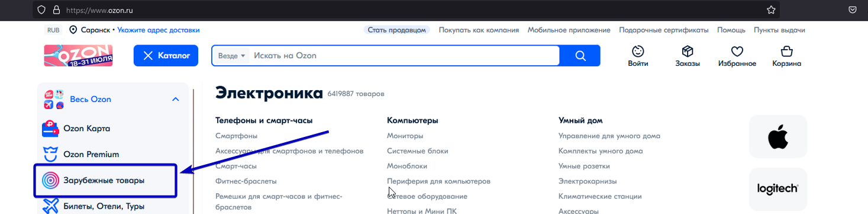868x214 pixels.
Task: Open the Смартфоны category link
Action: coord(236,136)
